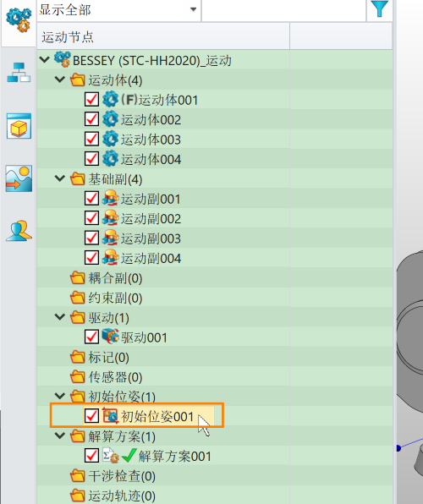Click the 运动节点 column header
The image size is (423, 504).
pyautogui.click(x=163, y=36)
